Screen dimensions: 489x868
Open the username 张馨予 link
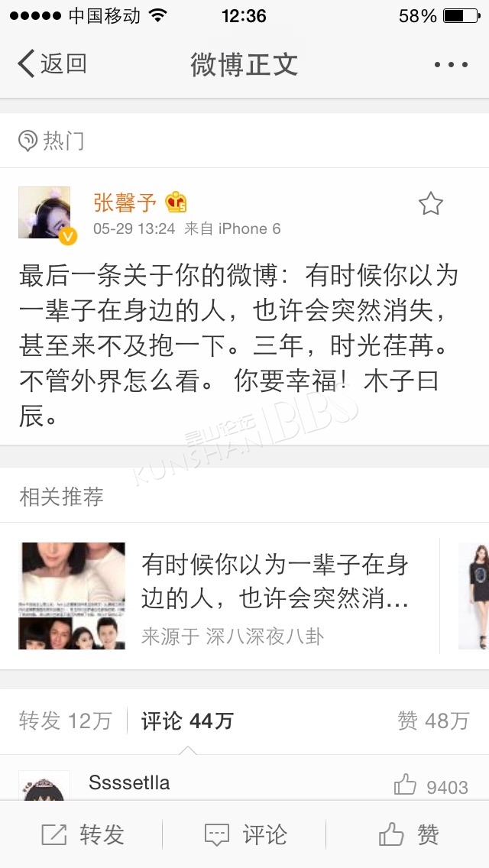(x=125, y=203)
